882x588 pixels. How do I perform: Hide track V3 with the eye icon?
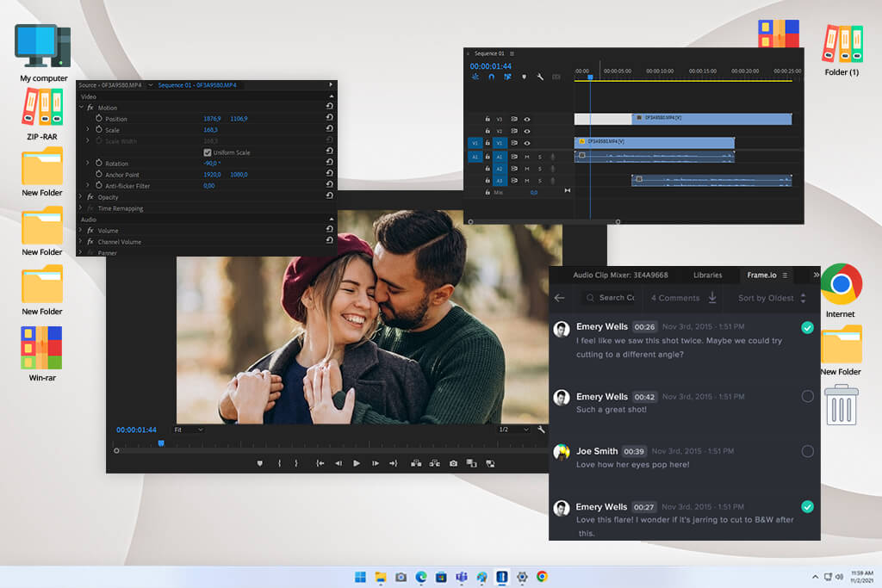point(527,119)
